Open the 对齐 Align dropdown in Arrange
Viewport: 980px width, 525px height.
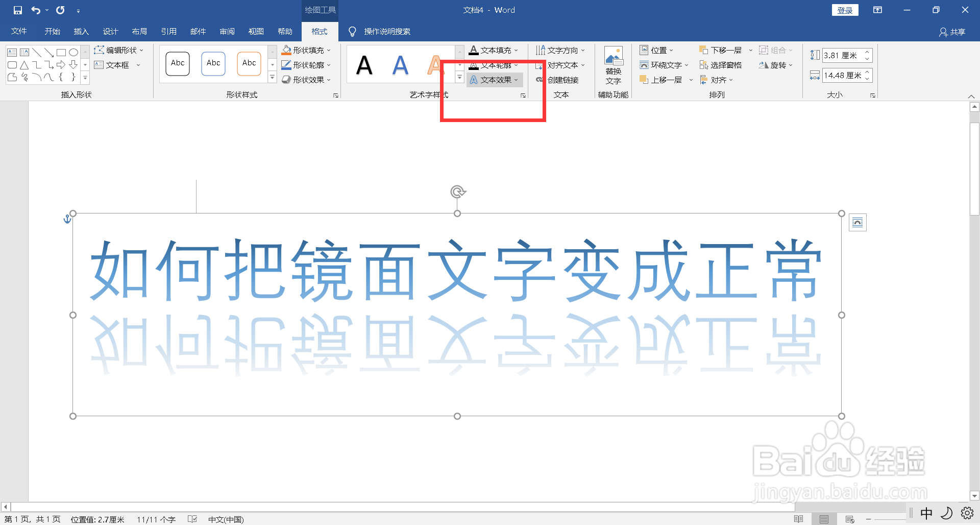(717, 80)
